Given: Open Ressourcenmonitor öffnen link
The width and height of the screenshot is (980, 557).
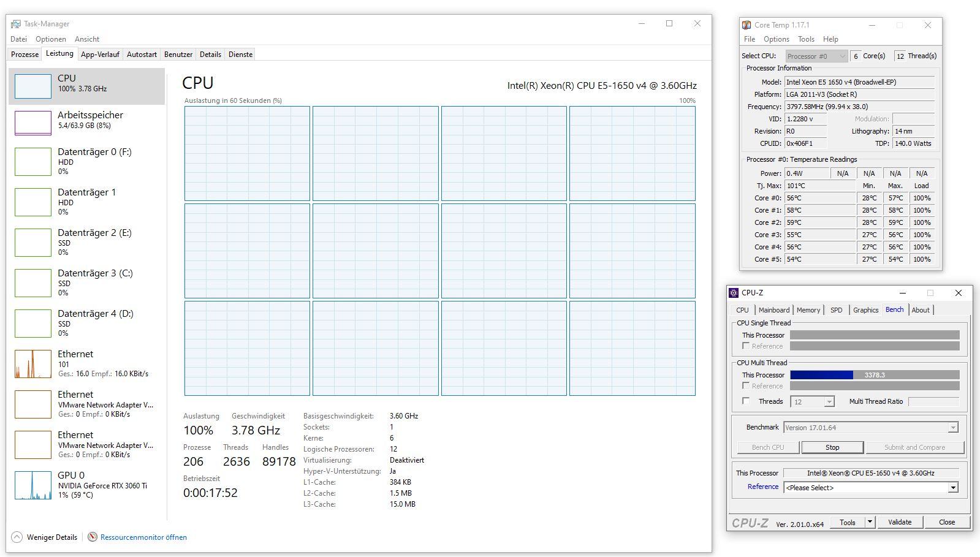Looking at the screenshot, I should click(x=143, y=537).
